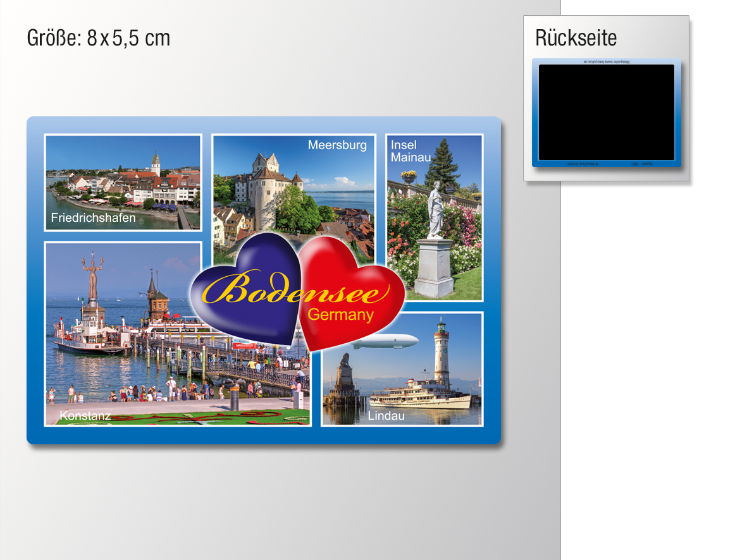Click the 'Größe: 8 x 5,5 cm' text
This screenshot has width=747, height=560.
(99, 38)
